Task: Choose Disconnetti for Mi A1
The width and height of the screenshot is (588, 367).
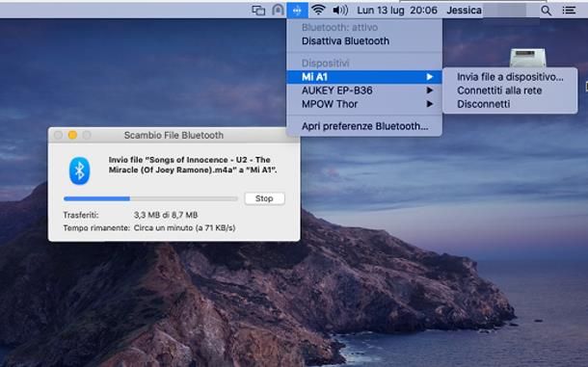Action: coord(510,104)
